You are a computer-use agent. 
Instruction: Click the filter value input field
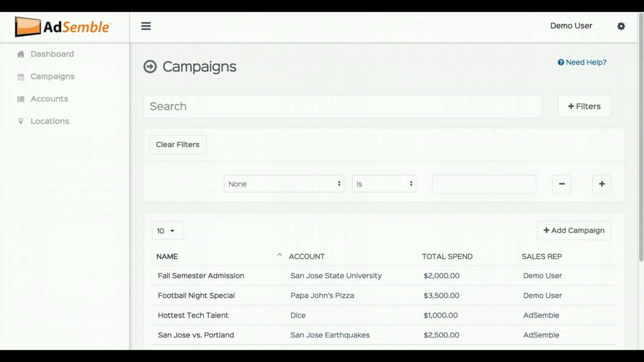pyautogui.click(x=484, y=184)
